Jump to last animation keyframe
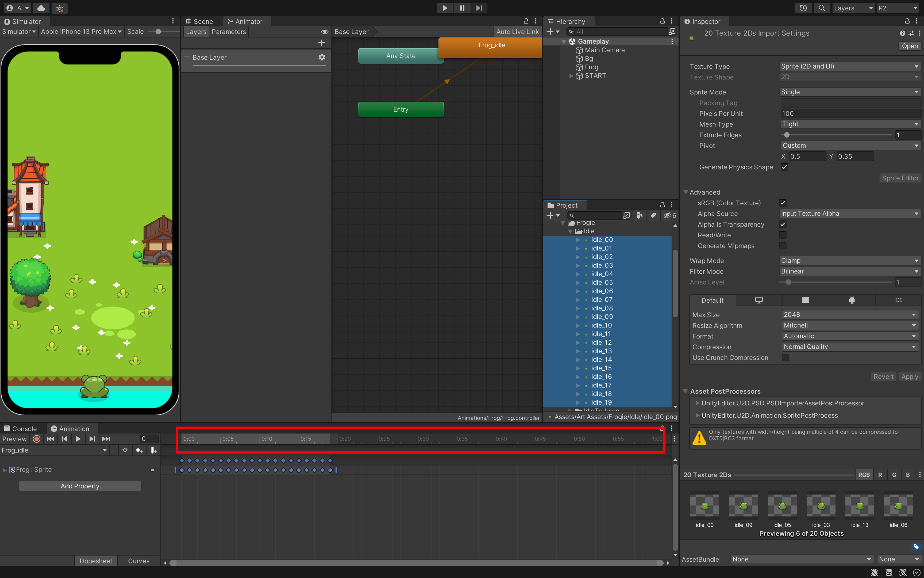 tap(106, 439)
